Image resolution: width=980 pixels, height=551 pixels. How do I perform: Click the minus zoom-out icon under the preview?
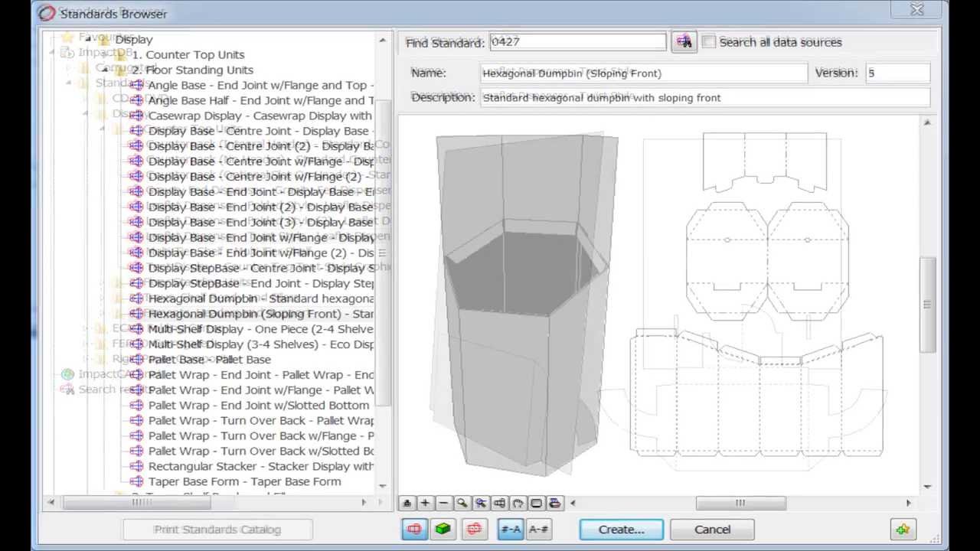[443, 503]
